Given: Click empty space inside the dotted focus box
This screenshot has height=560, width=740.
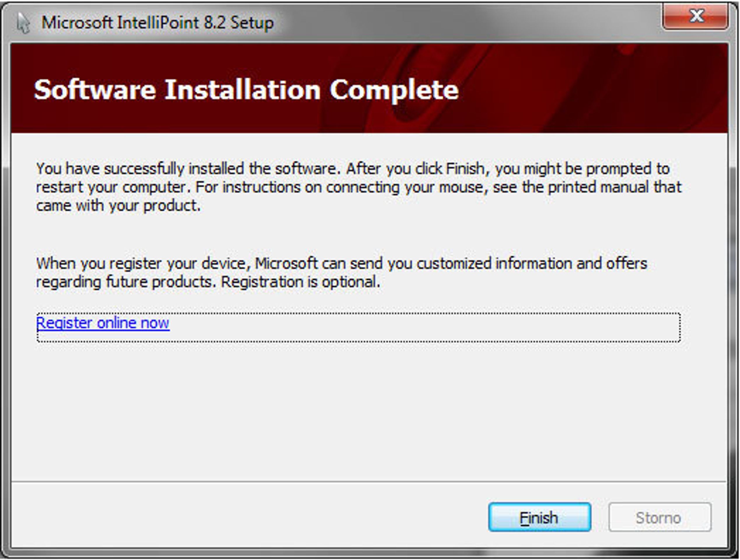Looking at the screenshot, I should (425, 328).
